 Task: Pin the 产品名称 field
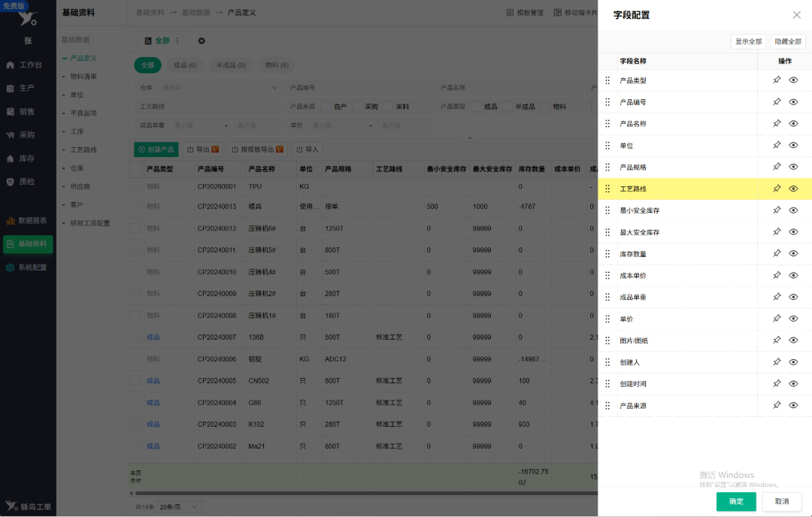776,124
